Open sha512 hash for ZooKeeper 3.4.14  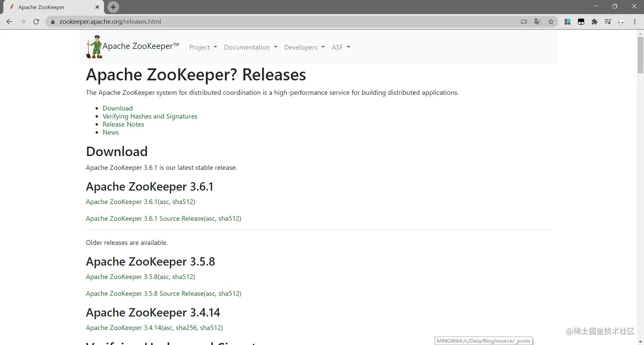coord(210,328)
